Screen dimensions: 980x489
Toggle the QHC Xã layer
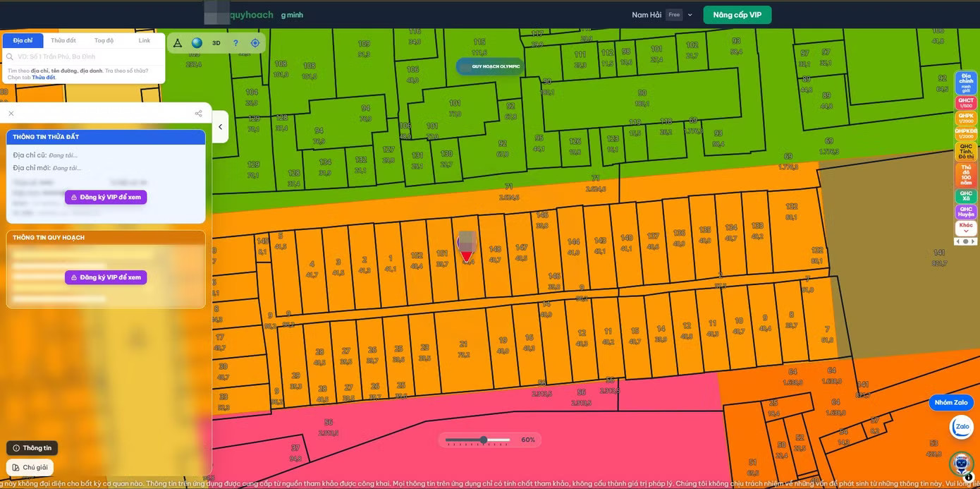coord(966,195)
